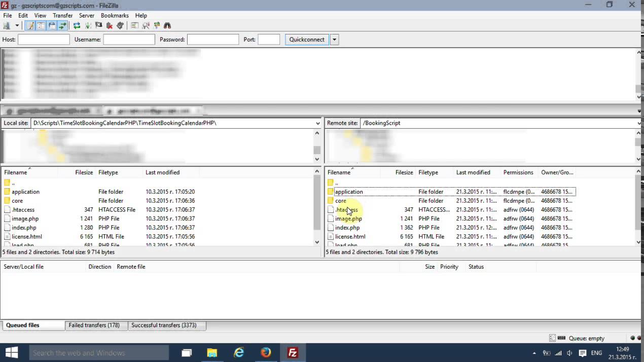Sort remote files by Owner/Group column
The width and height of the screenshot is (644, 362).
click(557, 172)
